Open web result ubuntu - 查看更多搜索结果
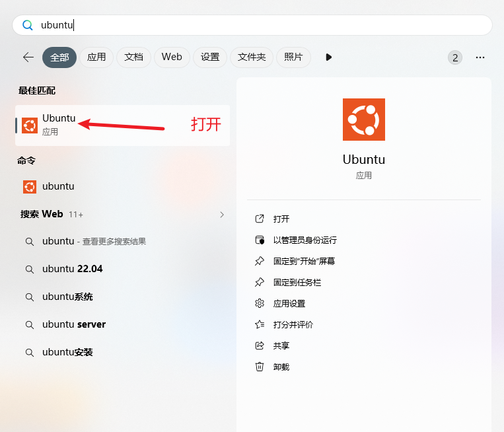 point(122,241)
